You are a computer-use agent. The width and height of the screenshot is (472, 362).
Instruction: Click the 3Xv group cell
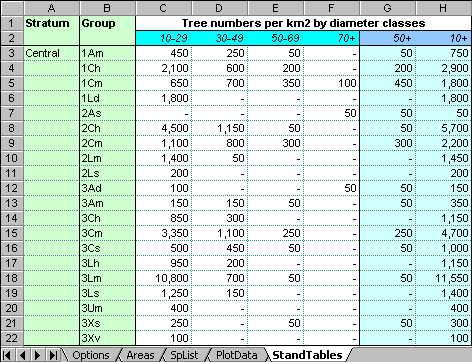(x=107, y=338)
